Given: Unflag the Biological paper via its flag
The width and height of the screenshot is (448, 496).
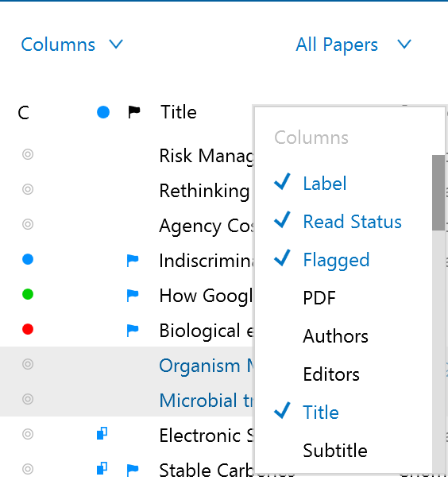Looking at the screenshot, I should (x=133, y=330).
